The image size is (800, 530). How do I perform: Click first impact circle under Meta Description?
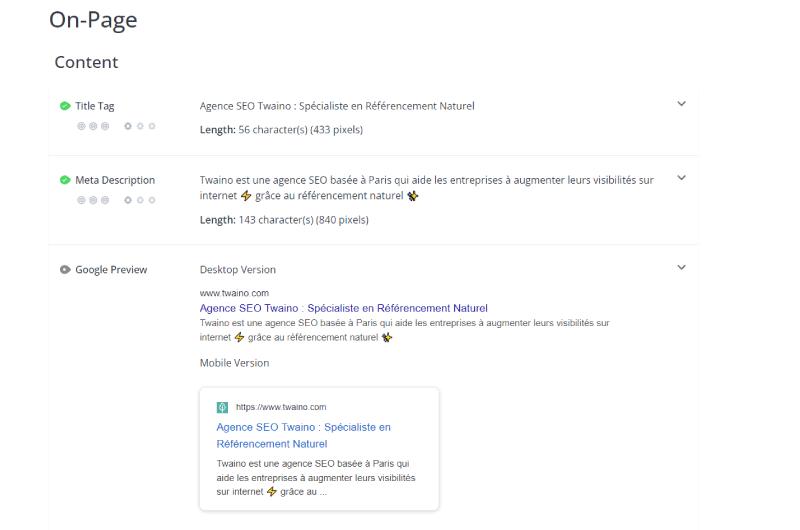coord(81,200)
